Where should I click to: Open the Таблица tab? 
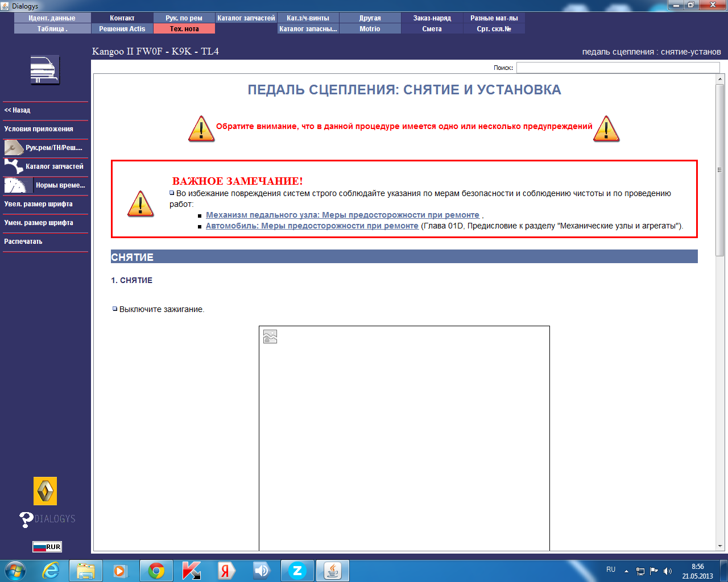(52, 29)
